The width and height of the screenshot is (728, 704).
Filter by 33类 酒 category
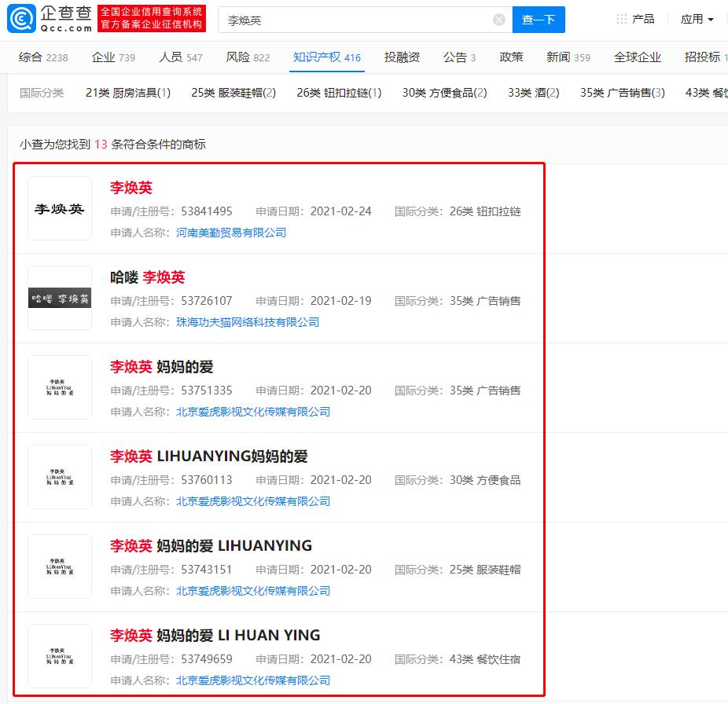[x=534, y=93]
